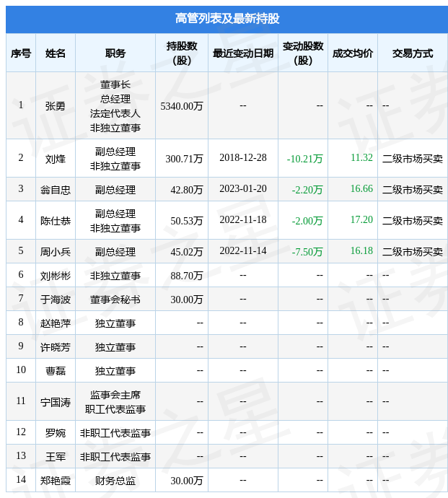The image size is (448, 498).
Task: Click 二级市场买卖 in 周小兵's row
Action: tap(413, 252)
